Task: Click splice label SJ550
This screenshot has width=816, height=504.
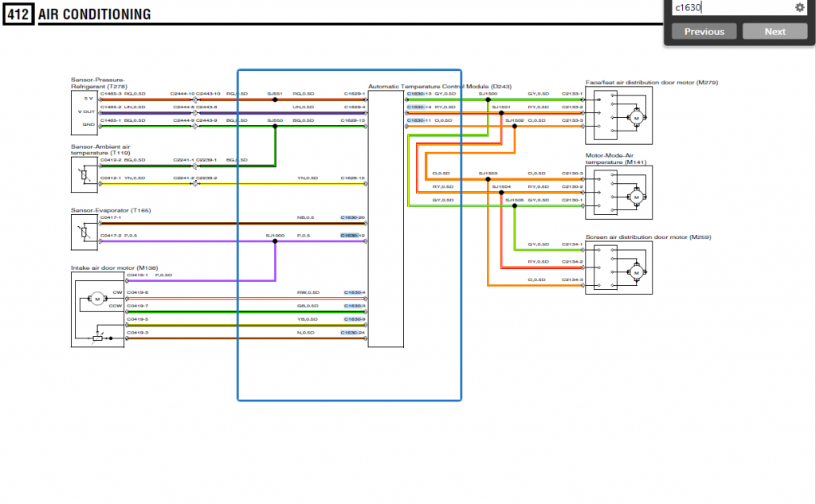Action: pyautogui.click(x=275, y=120)
